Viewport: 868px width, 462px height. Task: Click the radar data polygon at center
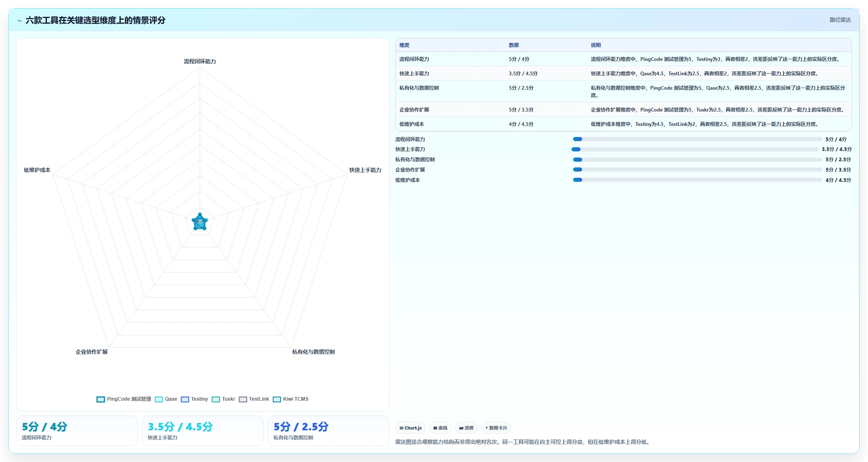pyautogui.click(x=200, y=222)
